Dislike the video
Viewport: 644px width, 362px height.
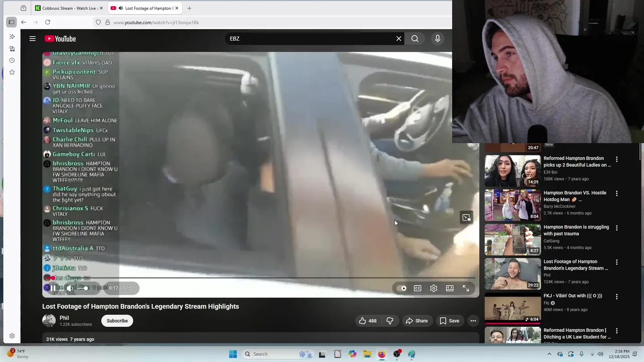389,321
